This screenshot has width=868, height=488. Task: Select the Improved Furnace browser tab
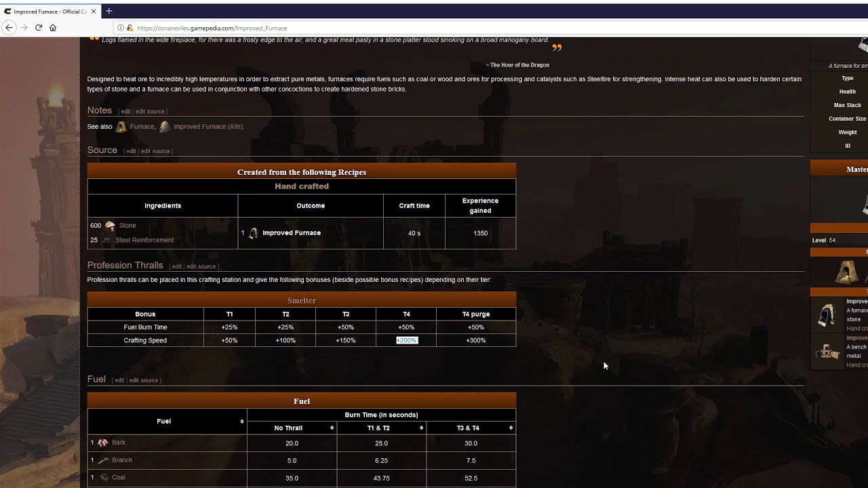[50, 11]
